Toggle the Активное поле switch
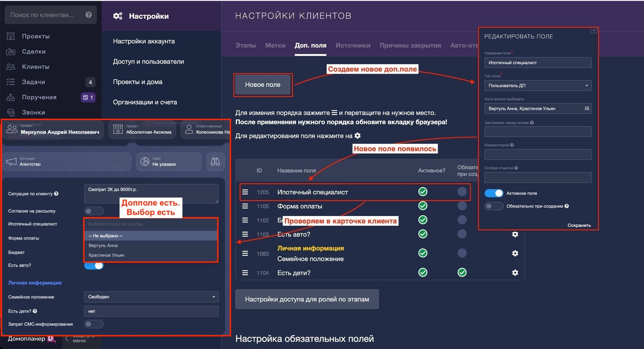The image size is (644, 349). [494, 193]
